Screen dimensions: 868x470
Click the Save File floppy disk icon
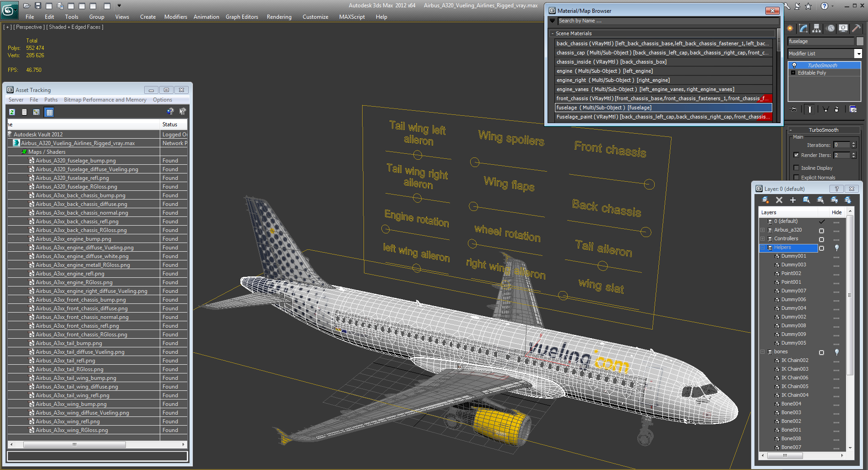[x=38, y=5]
